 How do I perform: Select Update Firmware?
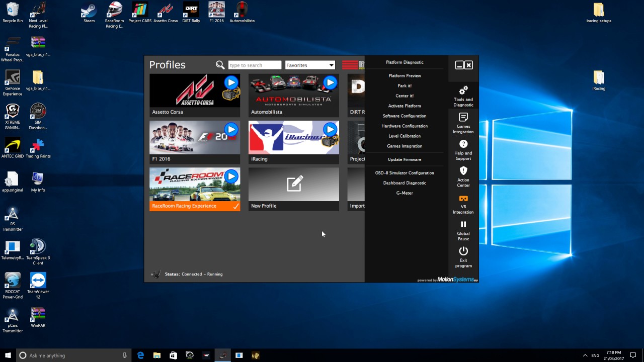pos(405,159)
